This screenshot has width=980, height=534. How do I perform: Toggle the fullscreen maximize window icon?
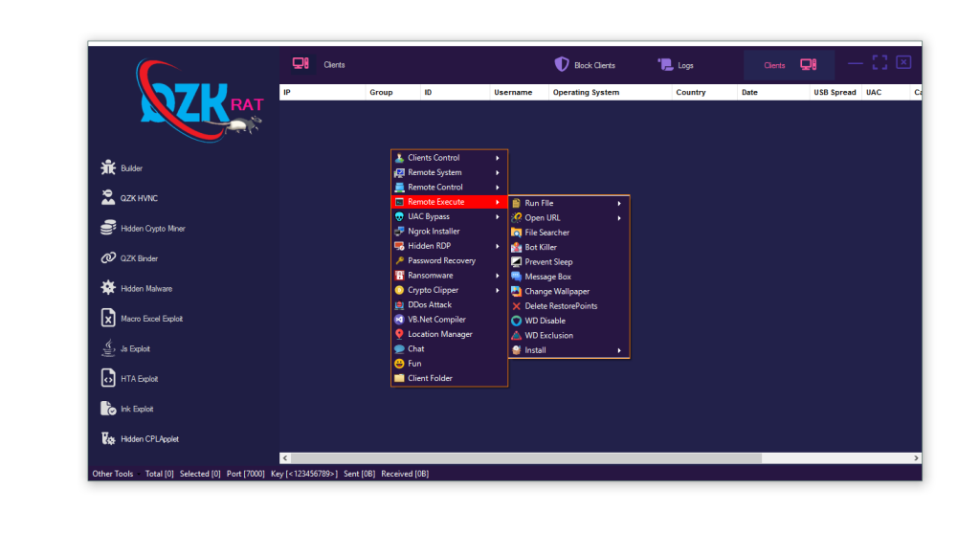coord(880,62)
